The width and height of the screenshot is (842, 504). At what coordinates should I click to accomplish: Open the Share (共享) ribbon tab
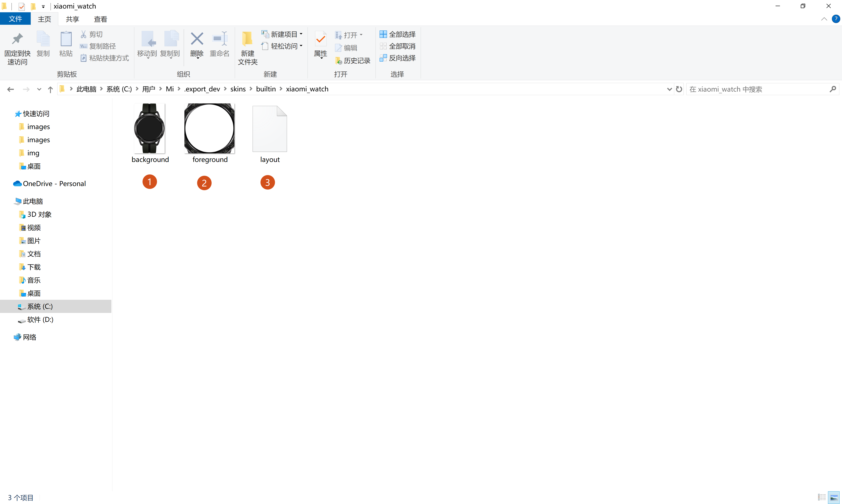point(72,19)
